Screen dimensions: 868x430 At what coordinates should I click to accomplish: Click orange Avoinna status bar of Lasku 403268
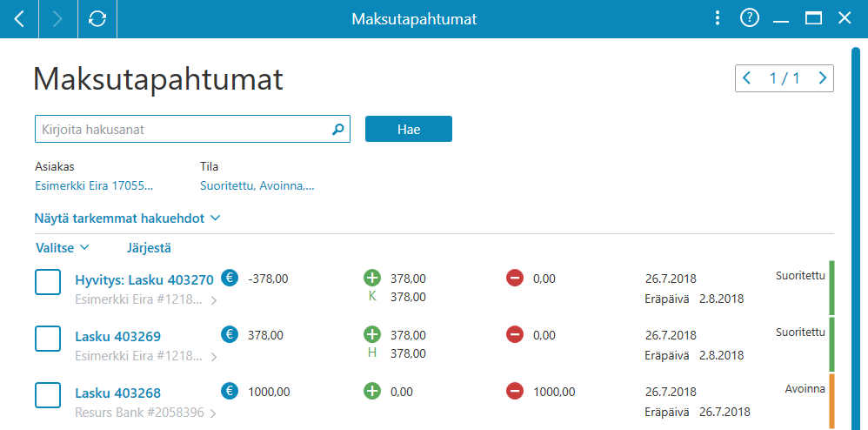pos(831,400)
